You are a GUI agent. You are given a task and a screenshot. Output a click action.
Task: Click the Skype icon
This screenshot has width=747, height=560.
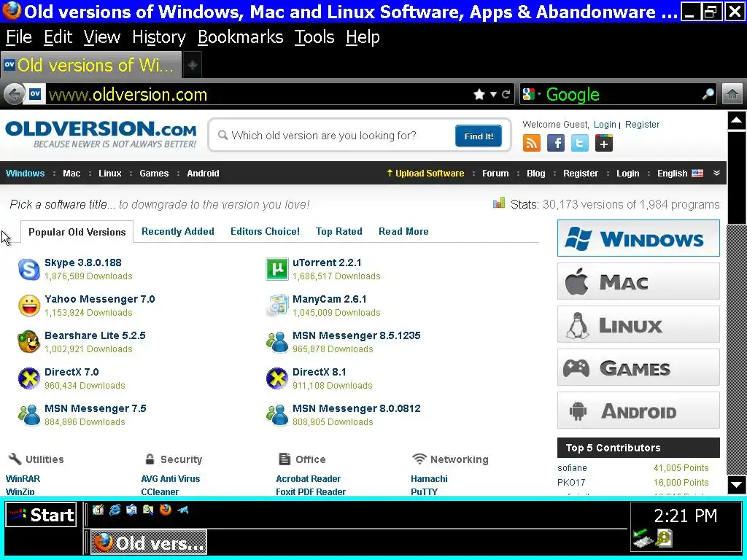click(x=28, y=269)
